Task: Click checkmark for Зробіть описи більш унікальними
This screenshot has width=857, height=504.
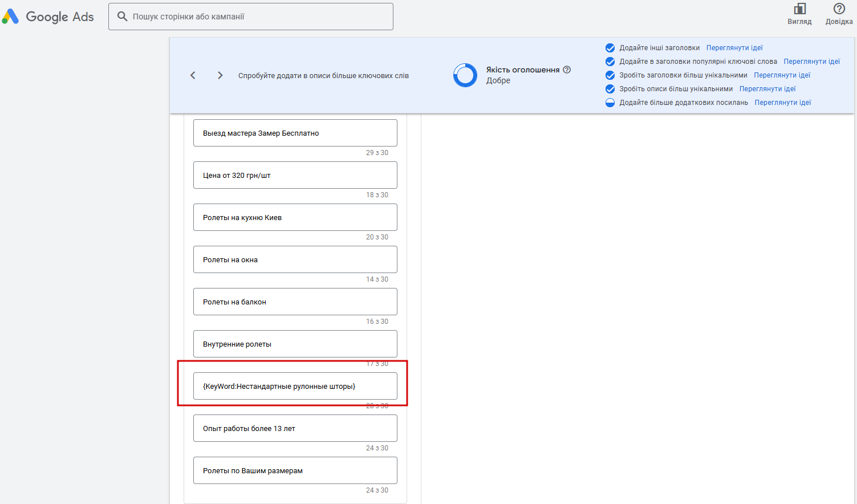Action: point(610,89)
